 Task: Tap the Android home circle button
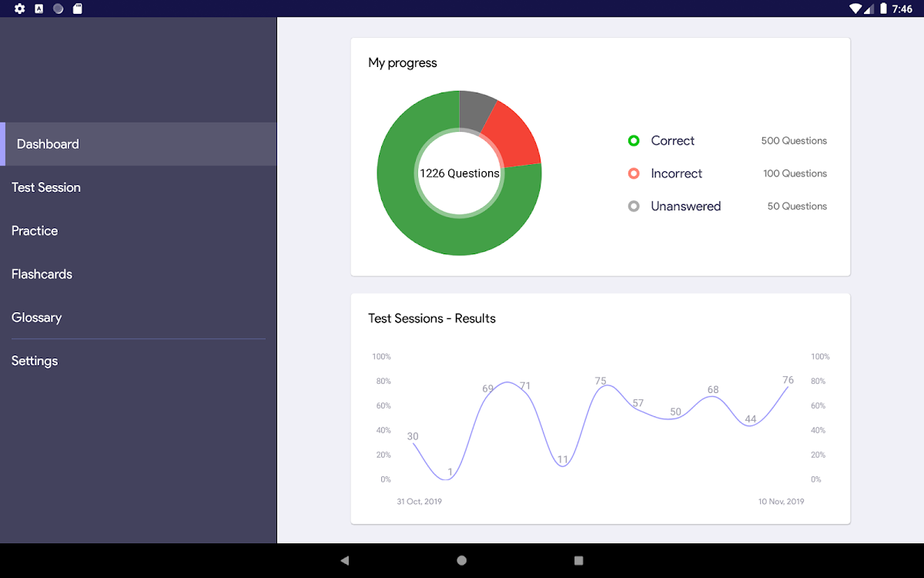coord(462,560)
